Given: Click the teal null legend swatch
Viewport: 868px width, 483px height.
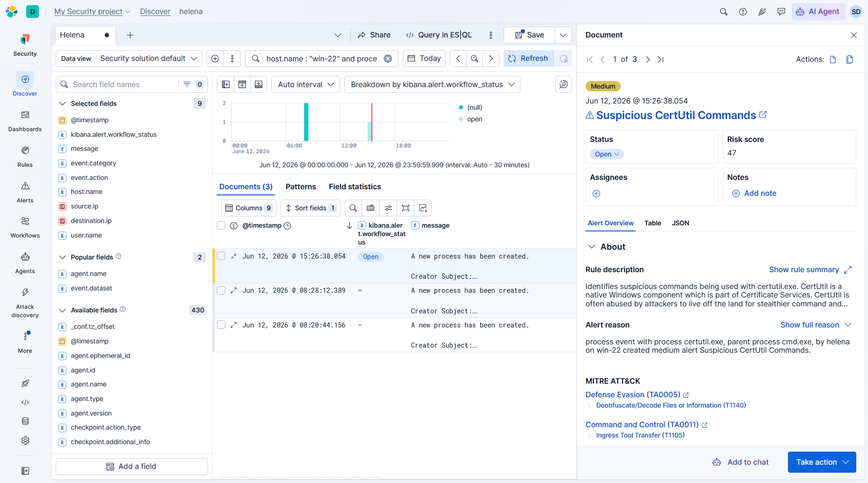Looking at the screenshot, I should pos(461,107).
